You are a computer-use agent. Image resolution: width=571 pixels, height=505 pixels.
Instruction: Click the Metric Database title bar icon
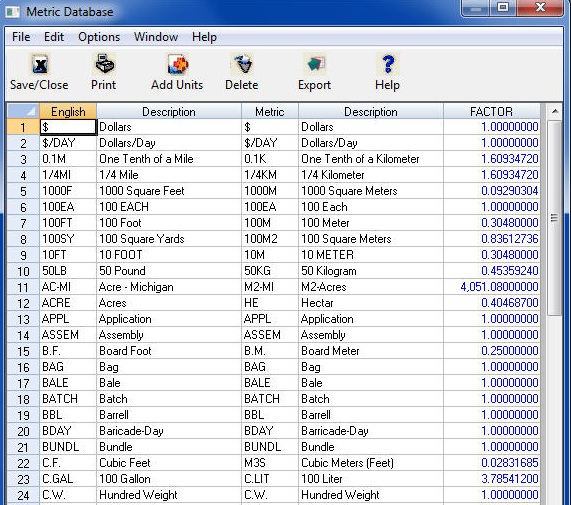click(x=12, y=12)
